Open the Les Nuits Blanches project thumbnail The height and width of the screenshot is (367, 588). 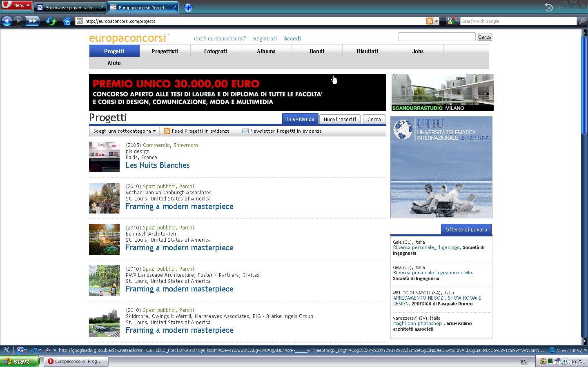[104, 157]
